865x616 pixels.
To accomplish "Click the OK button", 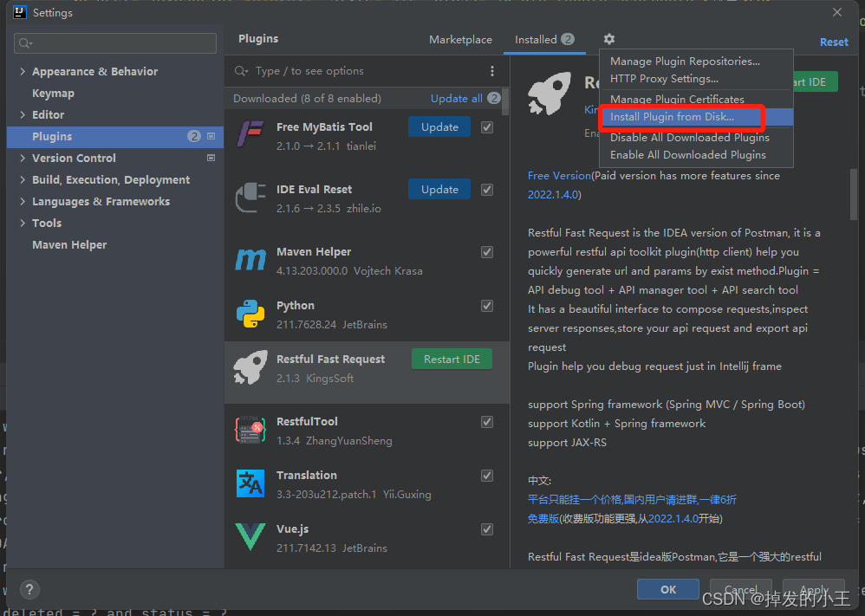I will coord(668,589).
